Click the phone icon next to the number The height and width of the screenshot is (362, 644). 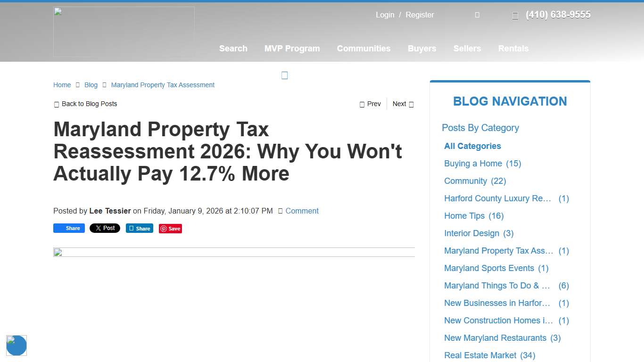[515, 15]
